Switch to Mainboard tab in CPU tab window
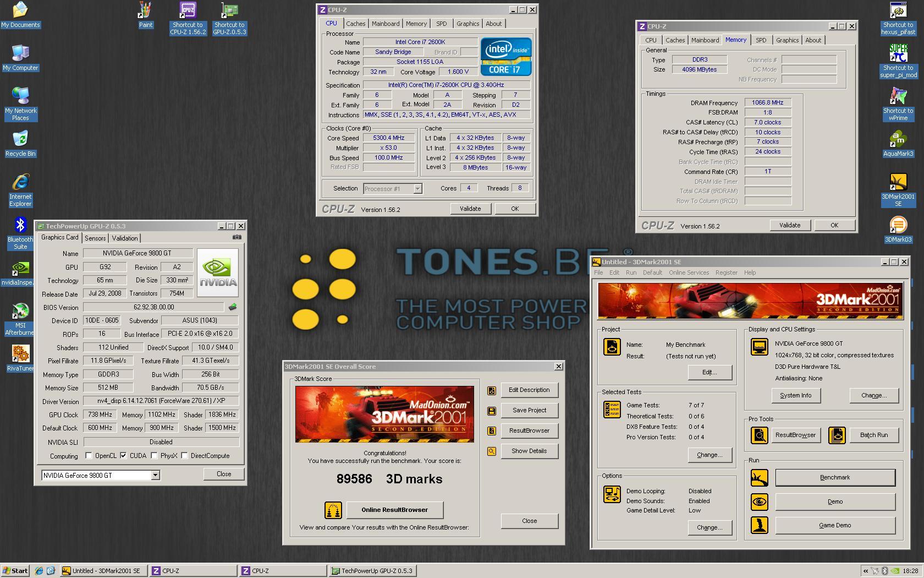This screenshot has width=924, height=578. (386, 24)
